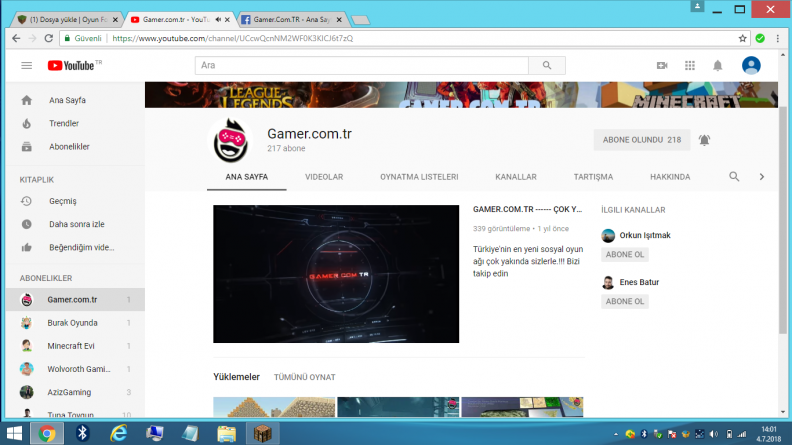Screen dimensions: 792x445
Task: Bookmark the page with the star icon
Action: click(742, 38)
